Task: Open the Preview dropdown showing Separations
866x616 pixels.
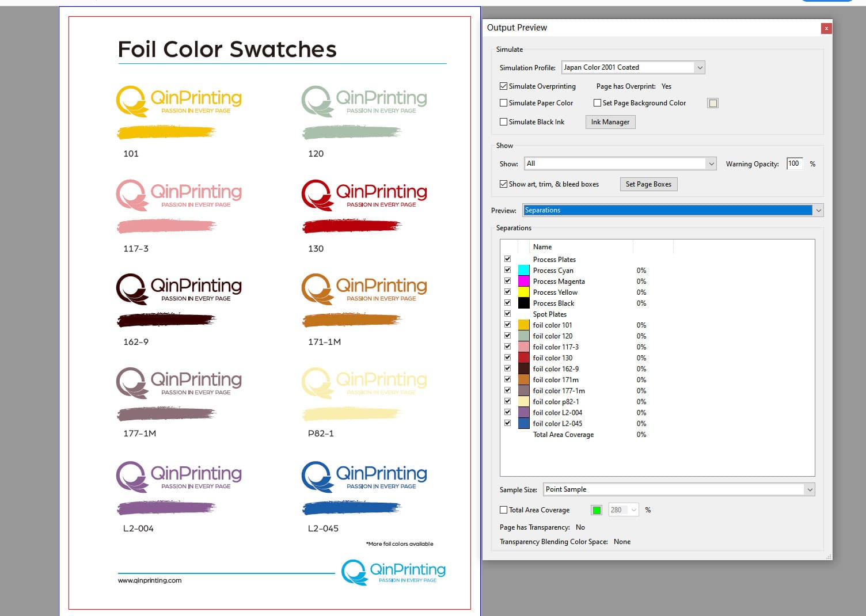Action: (x=673, y=210)
